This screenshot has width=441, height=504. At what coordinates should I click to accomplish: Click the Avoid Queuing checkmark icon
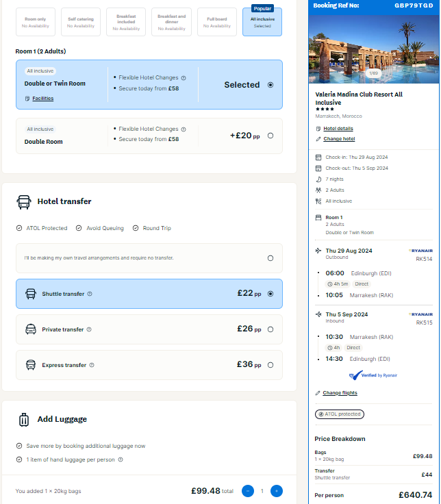tap(79, 228)
